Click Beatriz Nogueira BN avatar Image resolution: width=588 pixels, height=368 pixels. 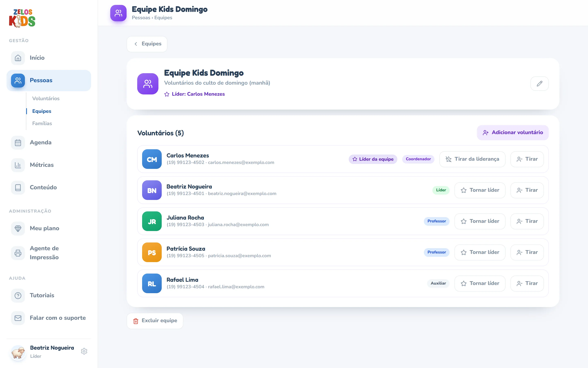152,190
